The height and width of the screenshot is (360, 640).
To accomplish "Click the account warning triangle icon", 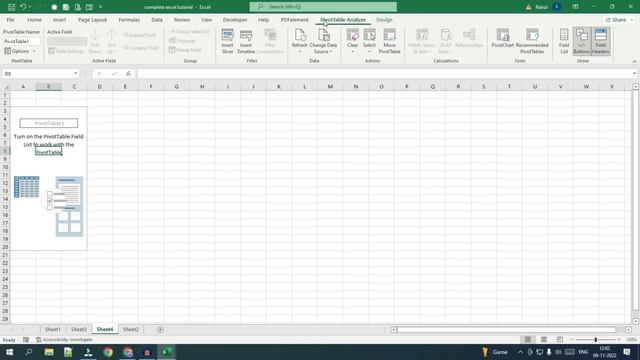I will (529, 7).
